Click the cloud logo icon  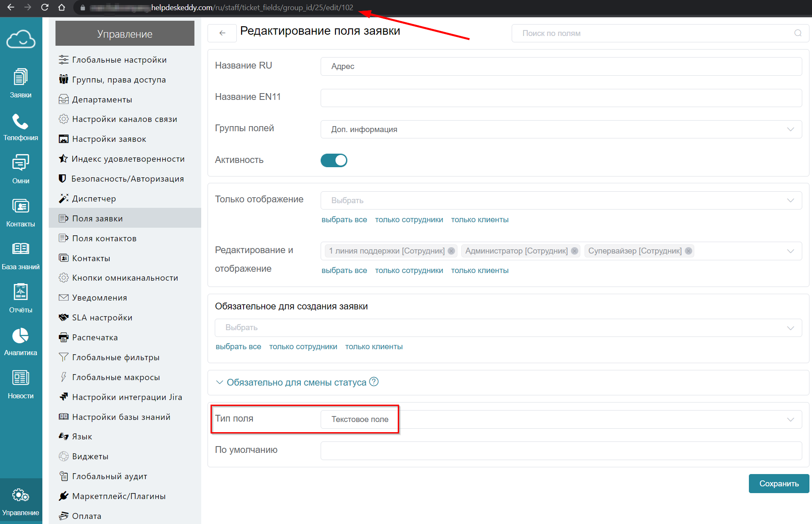point(21,39)
